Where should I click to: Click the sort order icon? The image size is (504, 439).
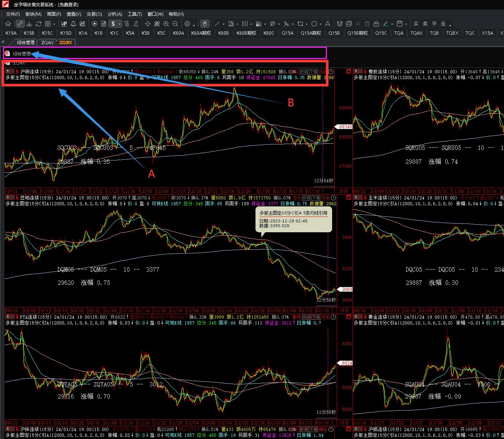pos(136,24)
